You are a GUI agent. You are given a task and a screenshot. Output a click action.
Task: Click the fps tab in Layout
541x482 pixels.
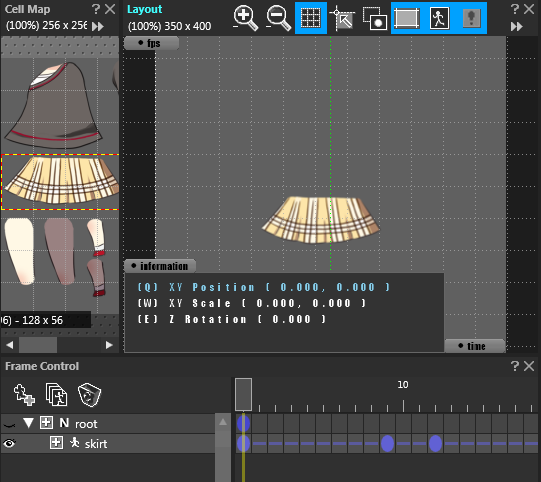(x=151, y=43)
